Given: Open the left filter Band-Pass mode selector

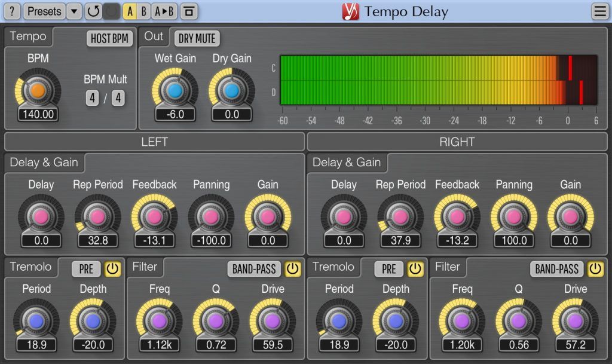Looking at the screenshot, I should click(254, 269).
